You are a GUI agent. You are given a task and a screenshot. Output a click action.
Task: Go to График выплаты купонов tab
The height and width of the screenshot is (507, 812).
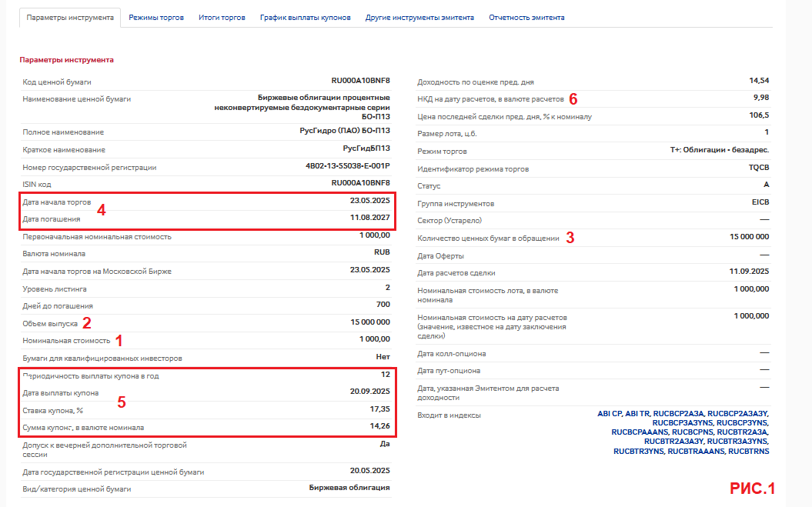[306, 18]
